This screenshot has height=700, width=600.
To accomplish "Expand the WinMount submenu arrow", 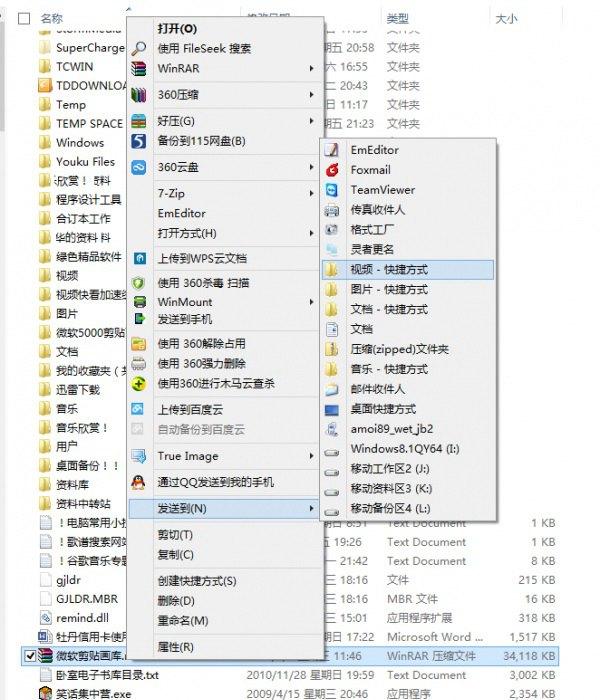I will pyautogui.click(x=311, y=302).
